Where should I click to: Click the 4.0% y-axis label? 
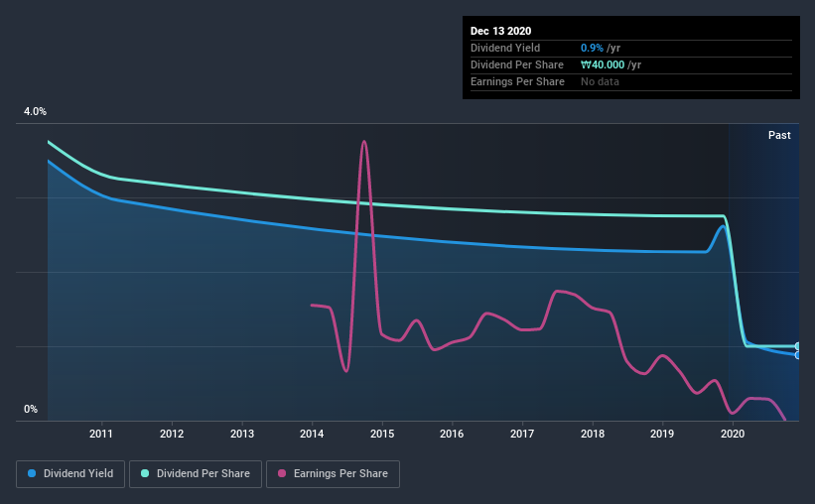(x=35, y=111)
